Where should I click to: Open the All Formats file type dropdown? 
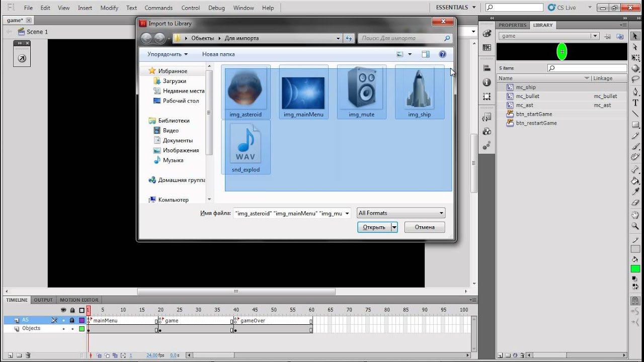pyautogui.click(x=401, y=213)
